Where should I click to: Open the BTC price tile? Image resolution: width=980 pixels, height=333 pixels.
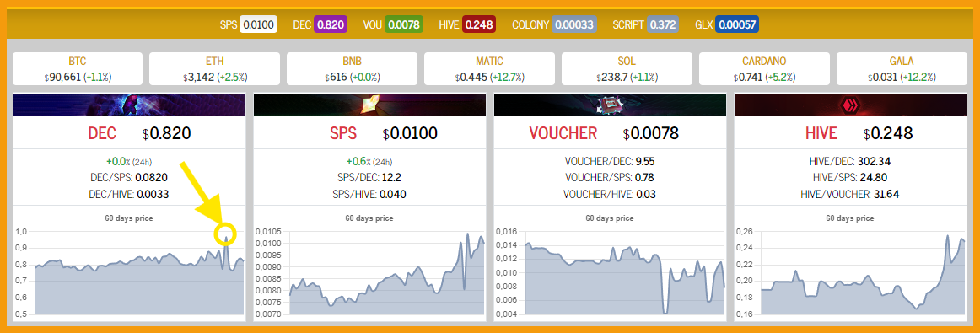point(78,69)
